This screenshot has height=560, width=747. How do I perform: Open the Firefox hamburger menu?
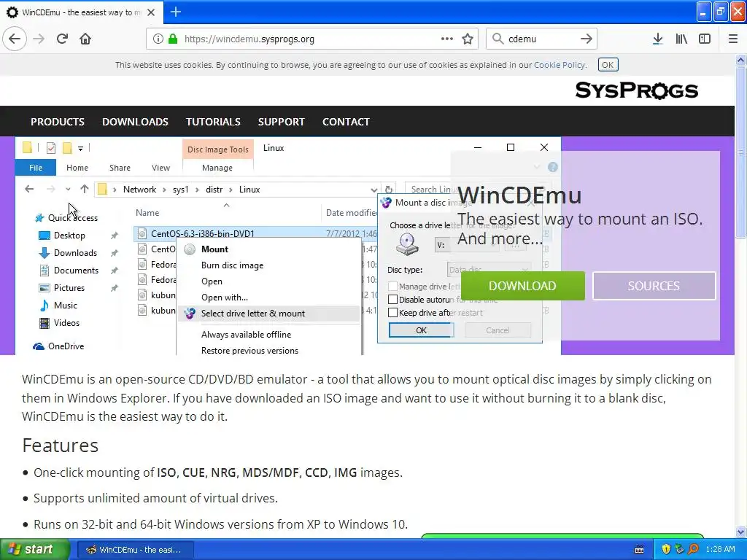(732, 39)
